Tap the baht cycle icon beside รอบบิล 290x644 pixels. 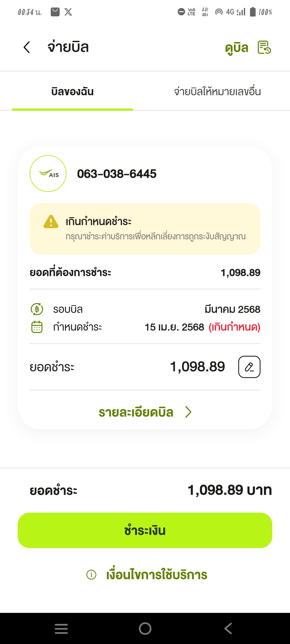pyautogui.click(x=37, y=309)
